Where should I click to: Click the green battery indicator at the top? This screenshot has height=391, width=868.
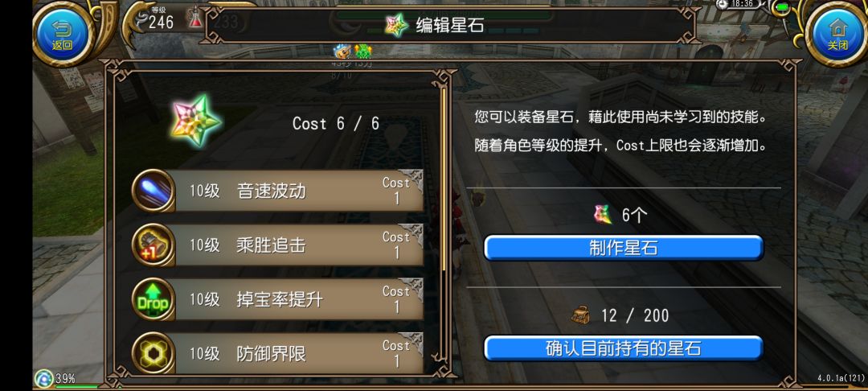tap(782, 7)
